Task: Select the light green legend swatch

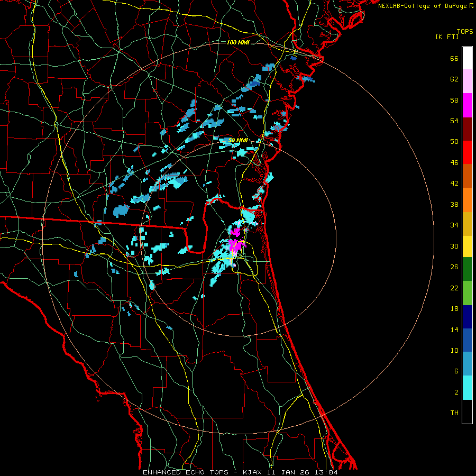Action: coord(467,292)
